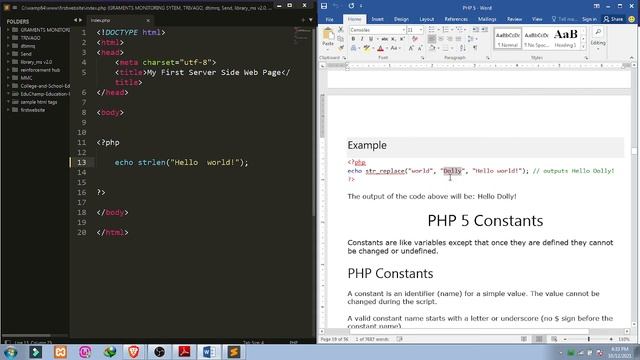Switch to the Layout ribbon tab
640x360 pixels.
(427, 19)
